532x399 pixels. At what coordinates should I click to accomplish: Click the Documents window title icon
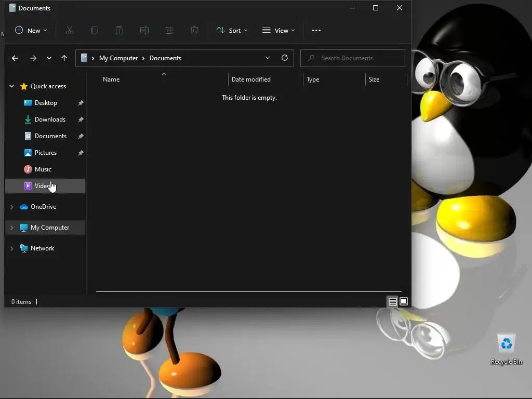click(12, 8)
